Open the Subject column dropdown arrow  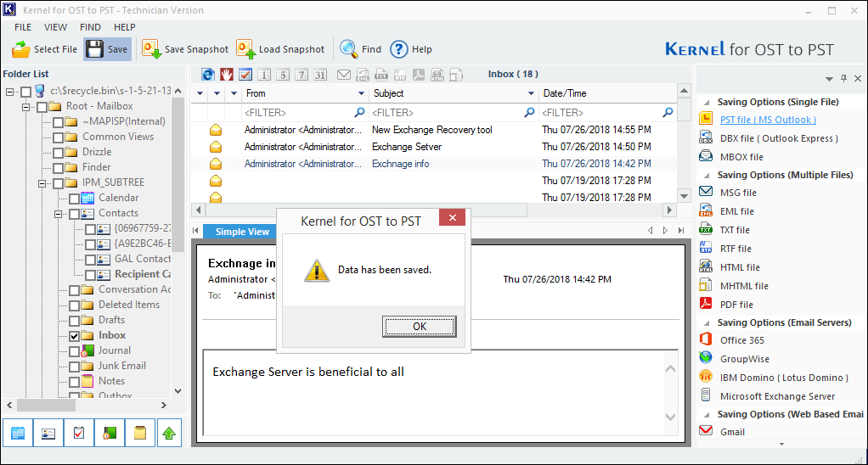click(532, 93)
